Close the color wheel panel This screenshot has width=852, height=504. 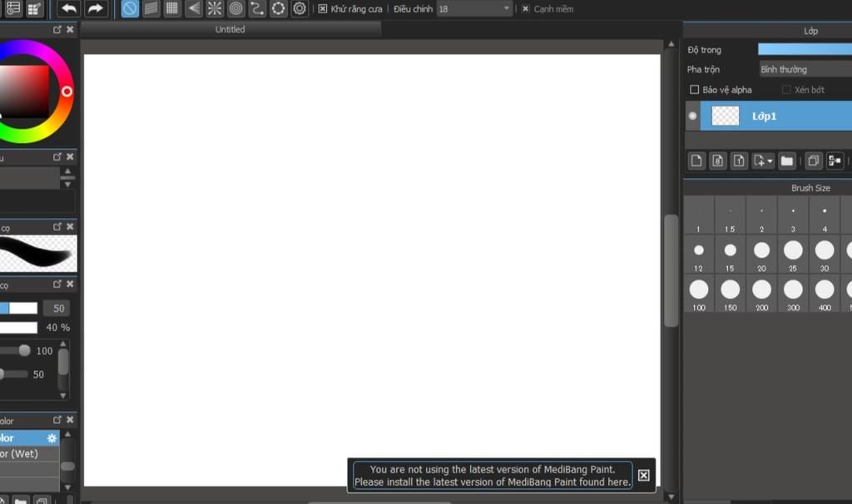click(x=70, y=29)
